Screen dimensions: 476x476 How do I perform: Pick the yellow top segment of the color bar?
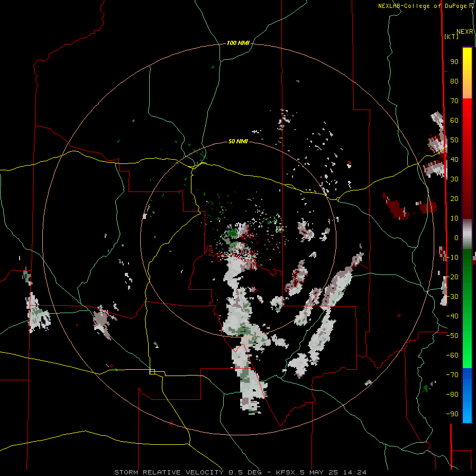tap(467, 73)
